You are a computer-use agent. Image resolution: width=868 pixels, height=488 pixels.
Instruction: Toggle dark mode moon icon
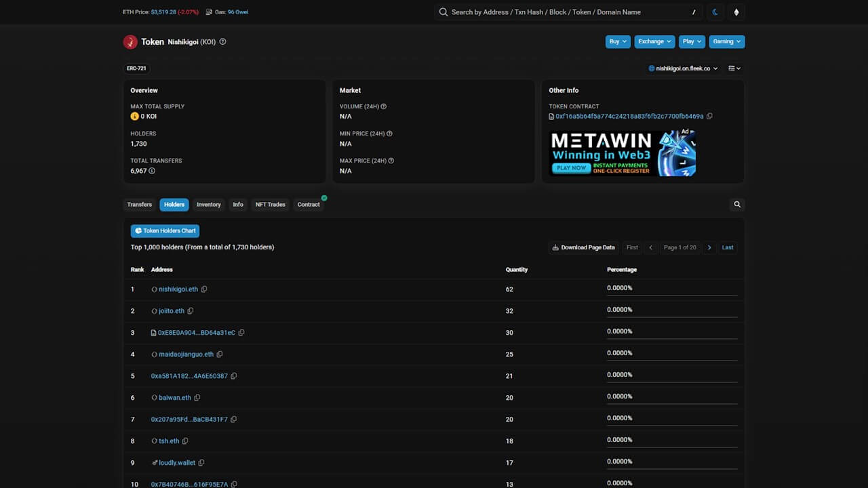(x=716, y=12)
